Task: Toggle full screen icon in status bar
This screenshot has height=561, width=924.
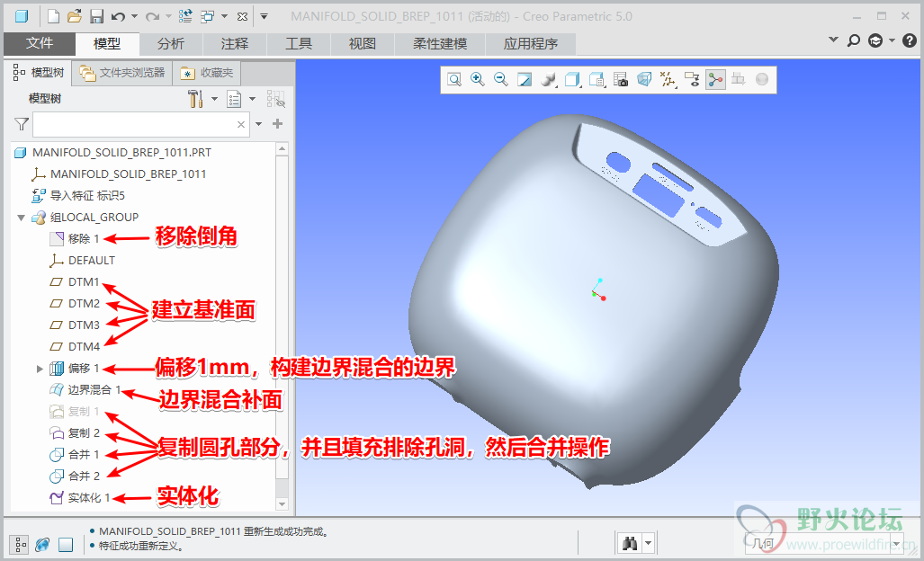Action: coord(66,545)
